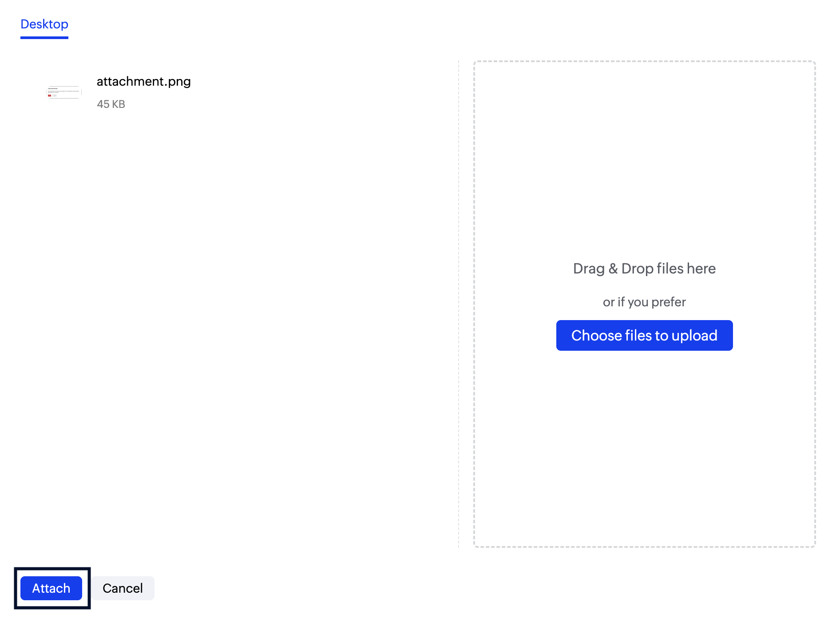Screen dimensions: 840x618
Task: Click the Drag & Drop files here text
Action: (x=644, y=269)
